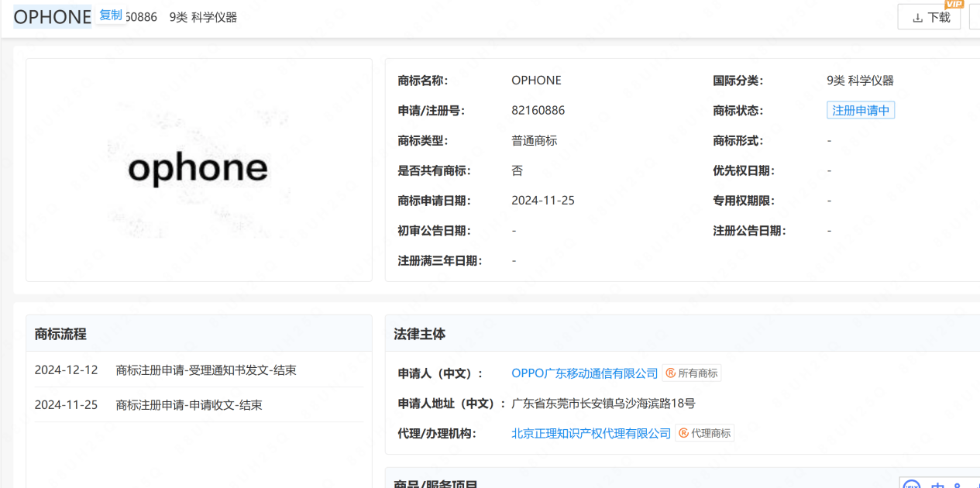This screenshot has height=488, width=980.
Task: Click the 商标名称 value OPHONE
Action: tap(536, 81)
